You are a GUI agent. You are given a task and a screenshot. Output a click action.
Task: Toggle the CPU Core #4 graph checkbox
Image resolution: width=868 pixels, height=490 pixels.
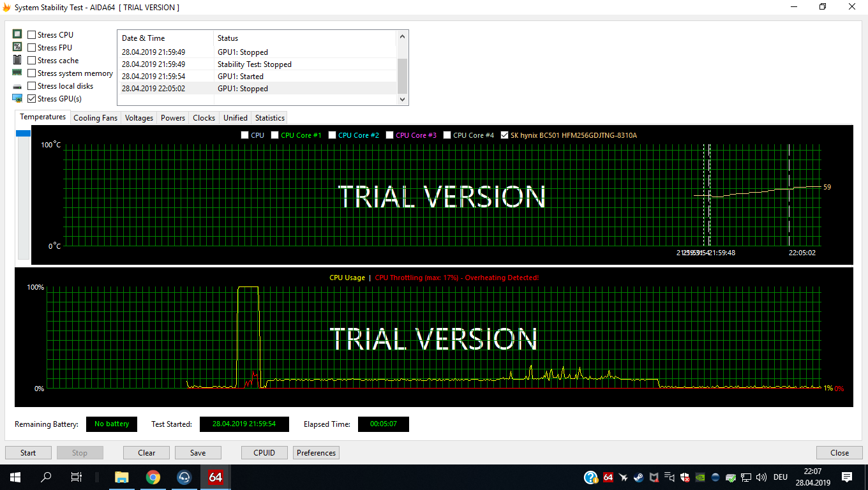(x=447, y=135)
